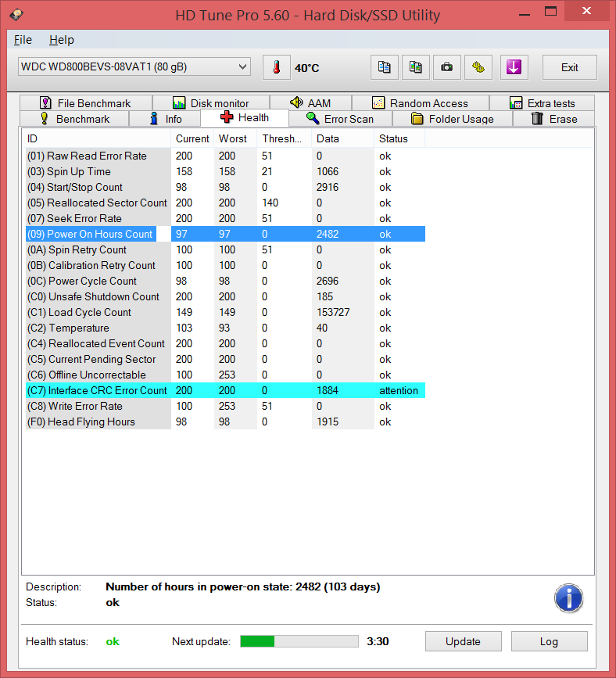The width and height of the screenshot is (616, 678).
Task: Select the (01) Raw Read Error Rate row
Action: point(225,156)
